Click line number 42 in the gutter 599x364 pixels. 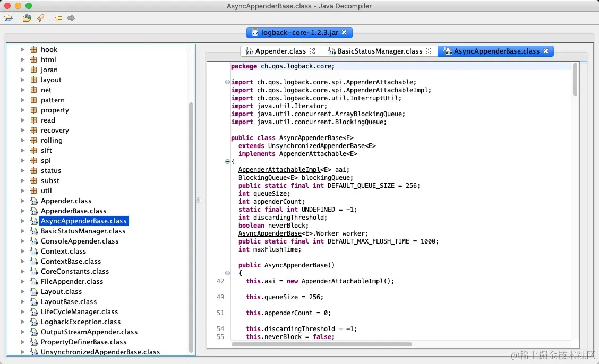[220, 281]
